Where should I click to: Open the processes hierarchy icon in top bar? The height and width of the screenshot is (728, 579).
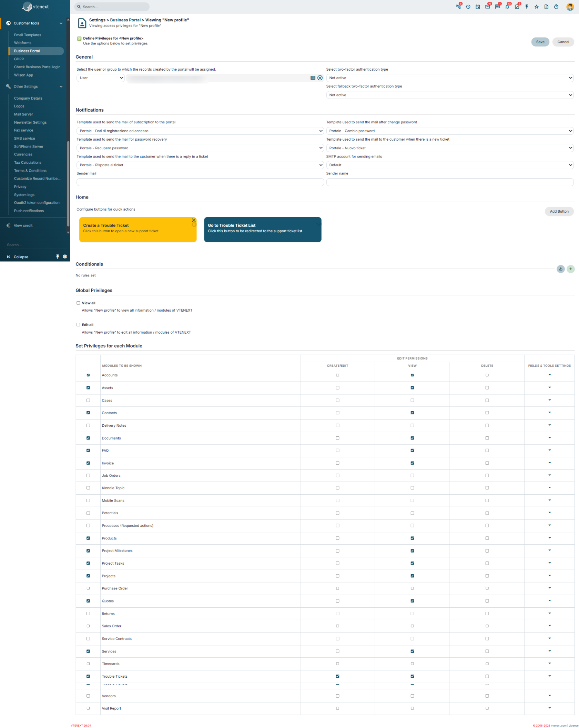(458, 7)
